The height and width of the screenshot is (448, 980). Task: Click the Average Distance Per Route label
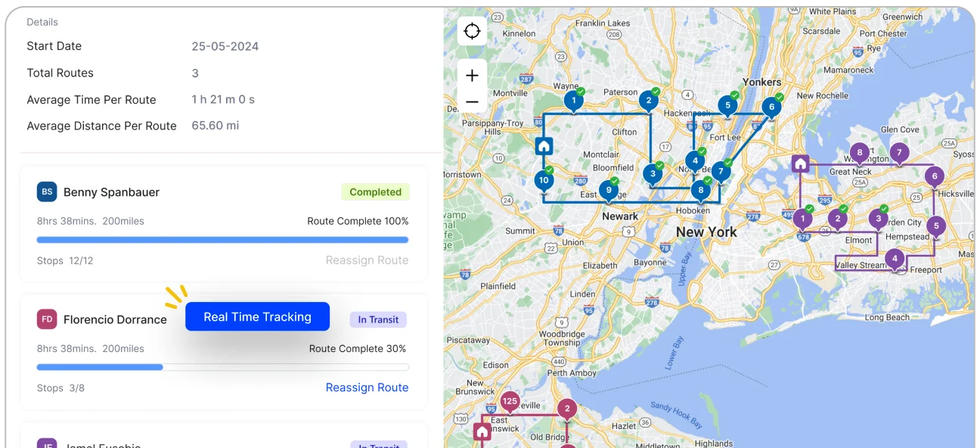pyautogui.click(x=102, y=126)
